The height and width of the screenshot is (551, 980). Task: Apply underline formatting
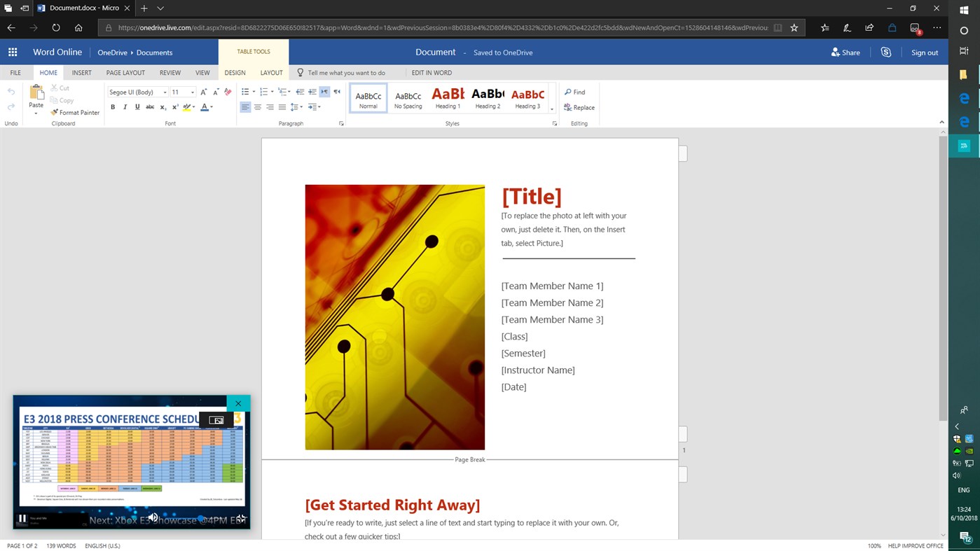(x=137, y=106)
